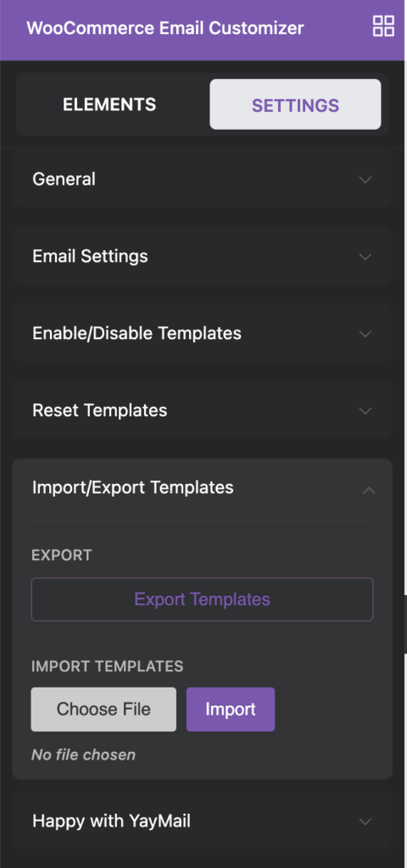Click the Reset Templates heading text
The image size is (407, 868).
pyautogui.click(x=100, y=410)
